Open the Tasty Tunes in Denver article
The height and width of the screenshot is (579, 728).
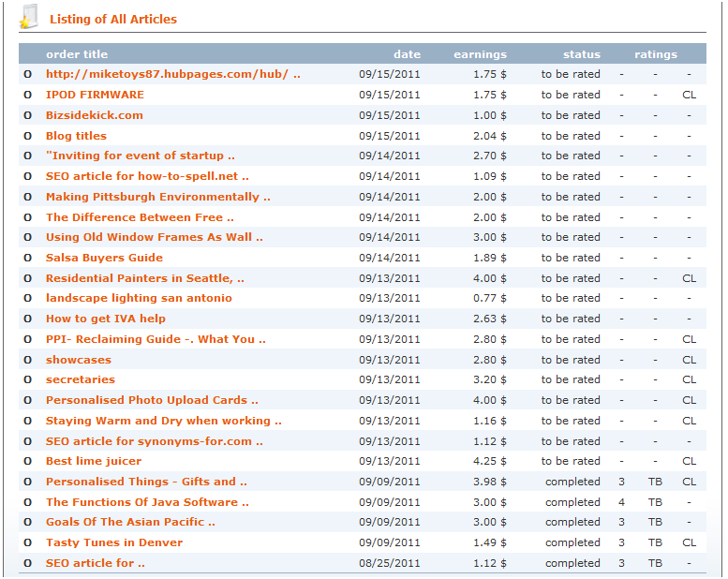click(x=114, y=542)
